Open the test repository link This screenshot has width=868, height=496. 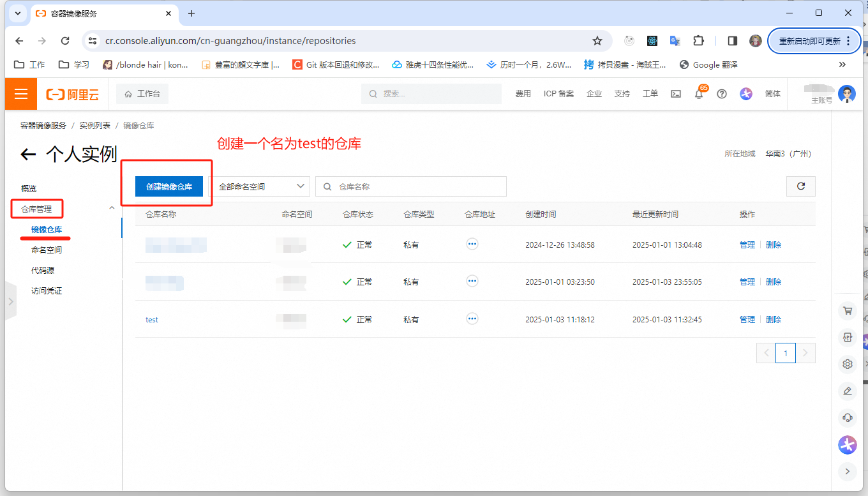(152, 319)
